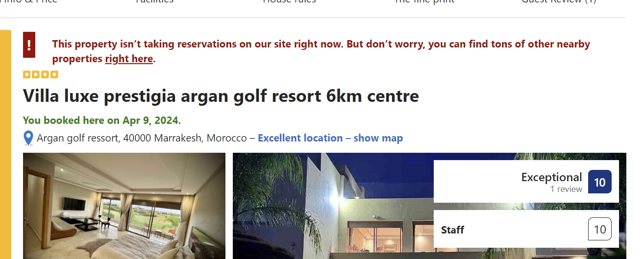The image size is (644, 259).
Task: Open the Info & Price tab
Action: (x=28, y=1)
